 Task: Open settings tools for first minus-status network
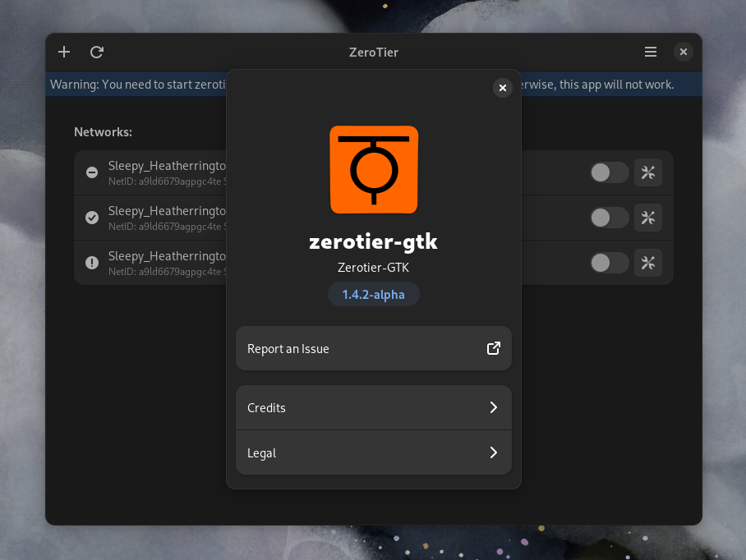coord(648,172)
